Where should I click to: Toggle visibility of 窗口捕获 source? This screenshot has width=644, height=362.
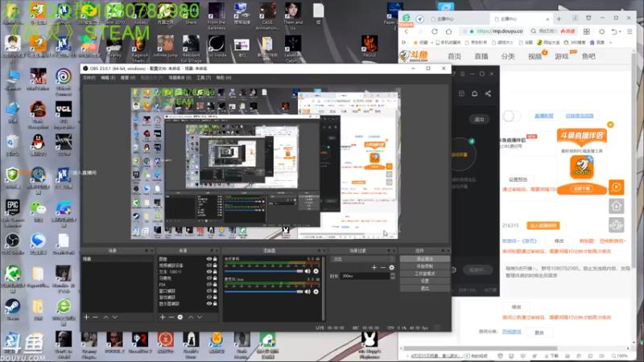209,291
